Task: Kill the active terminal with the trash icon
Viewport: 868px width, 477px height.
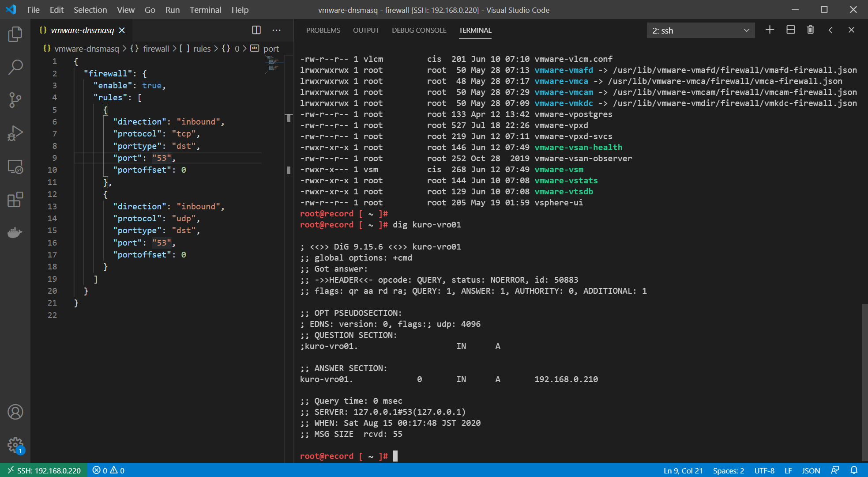Action: coord(810,30)
